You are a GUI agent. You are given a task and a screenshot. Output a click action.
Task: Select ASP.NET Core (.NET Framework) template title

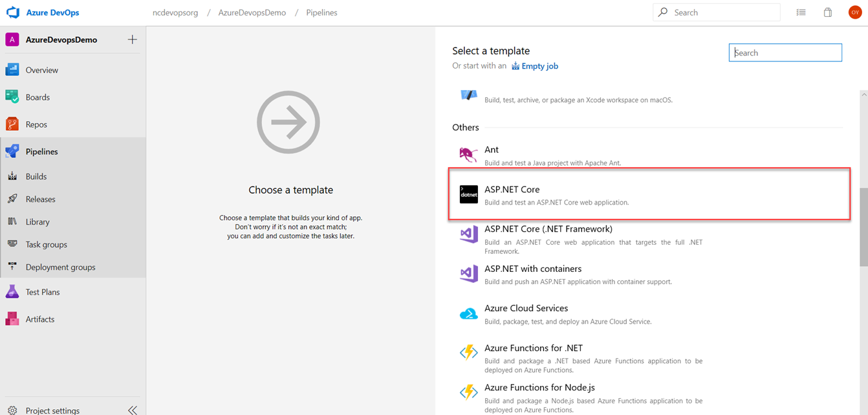click(x=548, y=229)
